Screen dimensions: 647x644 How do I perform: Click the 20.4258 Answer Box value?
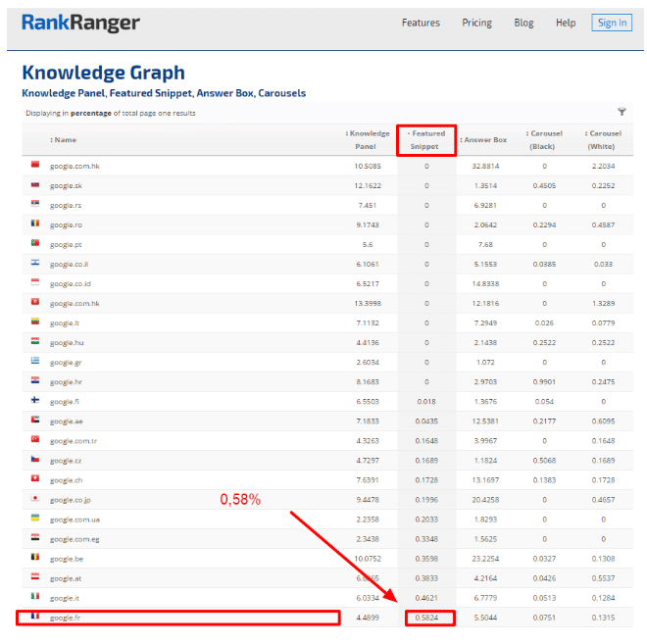pyautogui.click(x=485, y=500)
